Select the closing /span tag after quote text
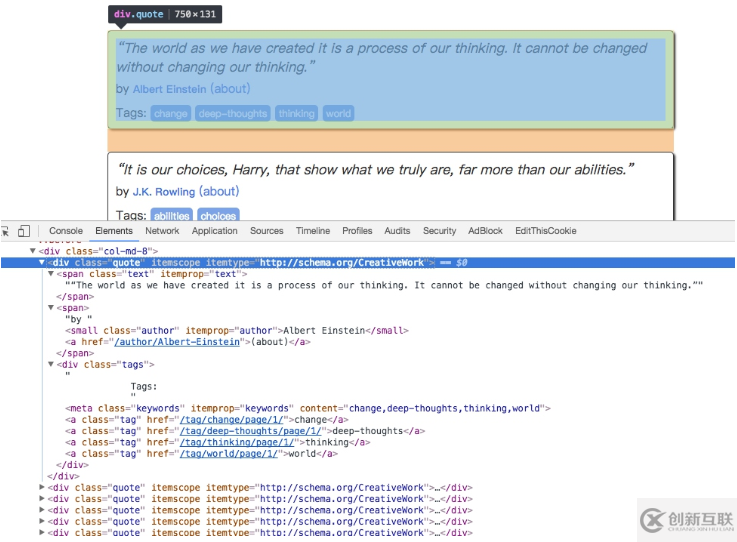The height and width of the screenshot is (542, 737). [x=75, y=297]
